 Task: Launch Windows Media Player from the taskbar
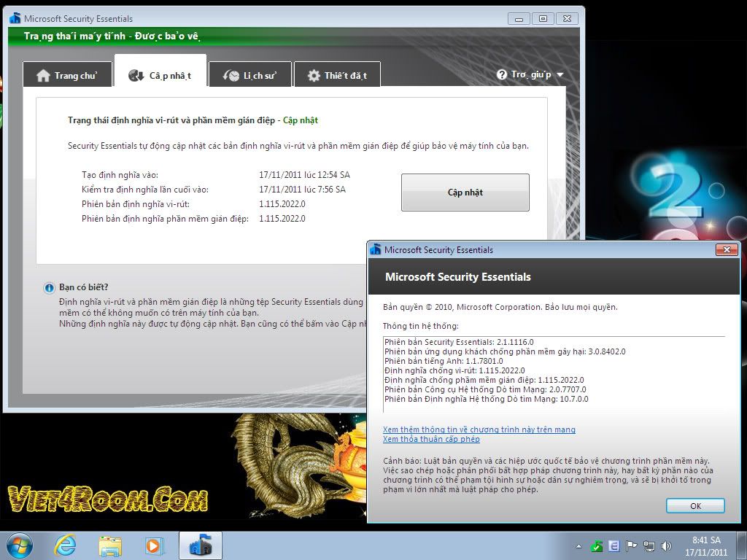[154, 545]
